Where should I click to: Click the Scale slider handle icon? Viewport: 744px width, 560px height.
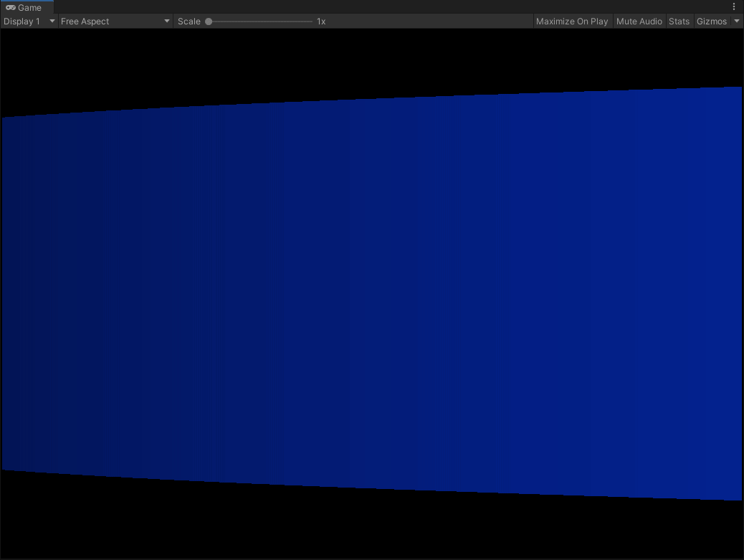point(209,21)
